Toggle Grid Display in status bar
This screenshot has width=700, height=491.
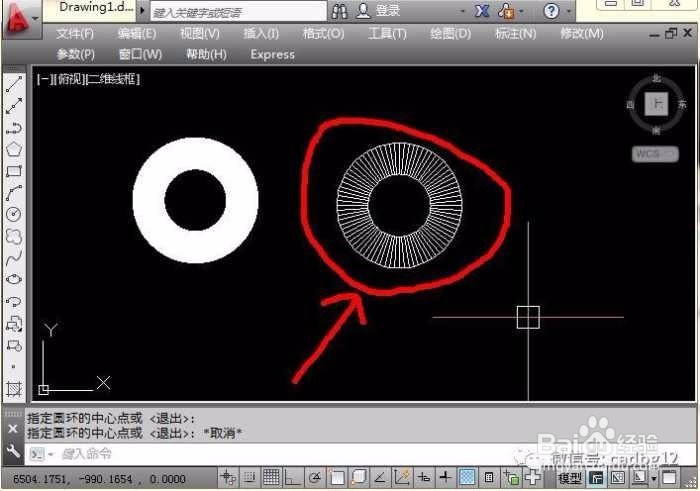click(x=271, y=478)
